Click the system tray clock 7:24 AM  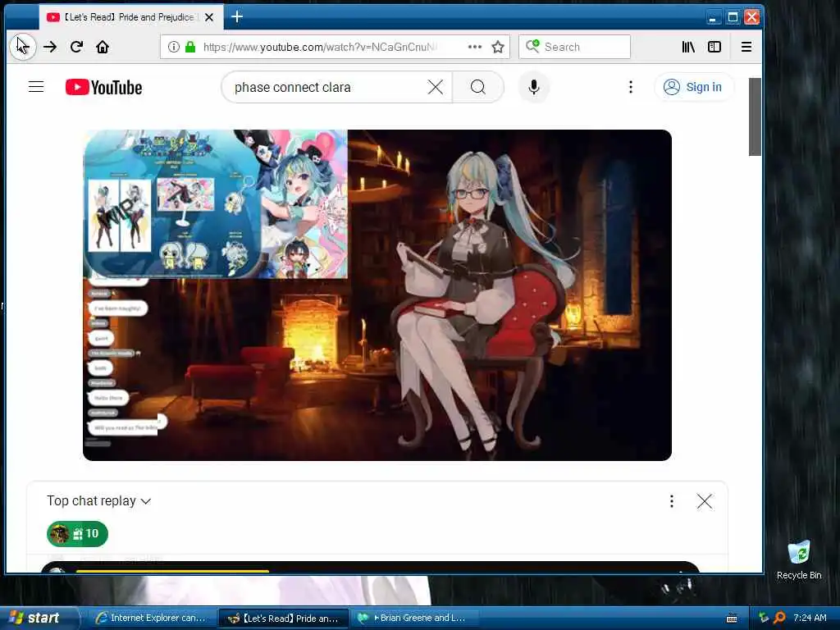810,618
